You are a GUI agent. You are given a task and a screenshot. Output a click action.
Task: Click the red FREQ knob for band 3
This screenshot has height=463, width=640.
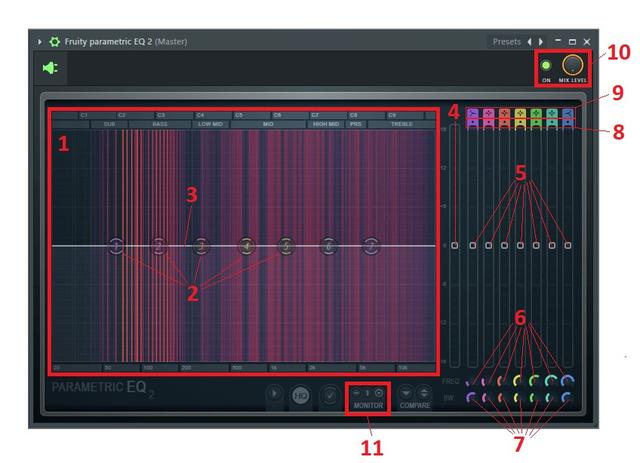502,381
